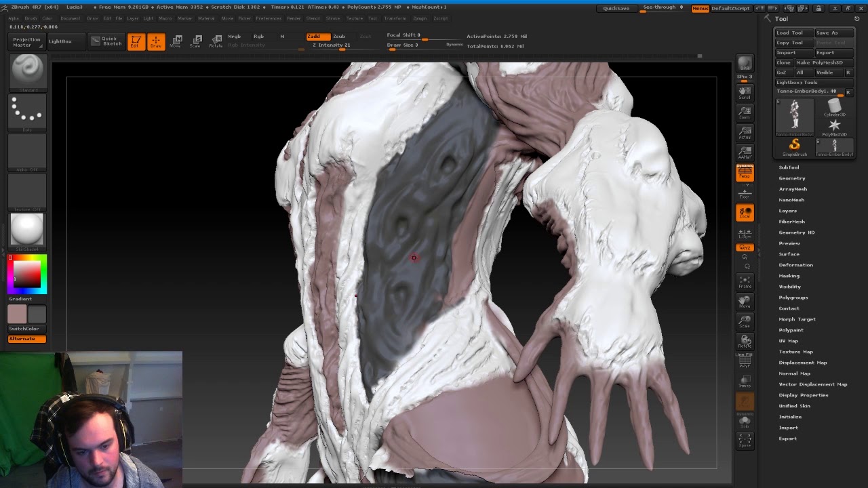Open the Alpha menu

pyautogui.click(x=14, y=18)
